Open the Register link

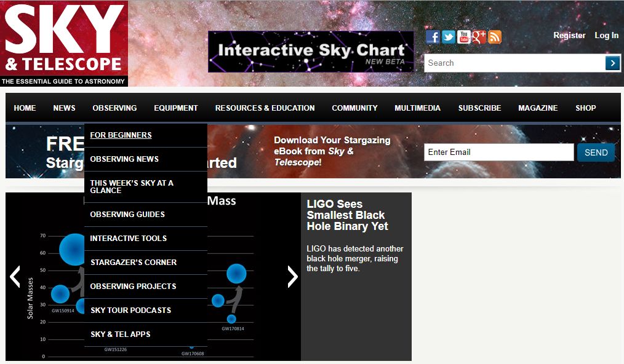pos(569,36)
